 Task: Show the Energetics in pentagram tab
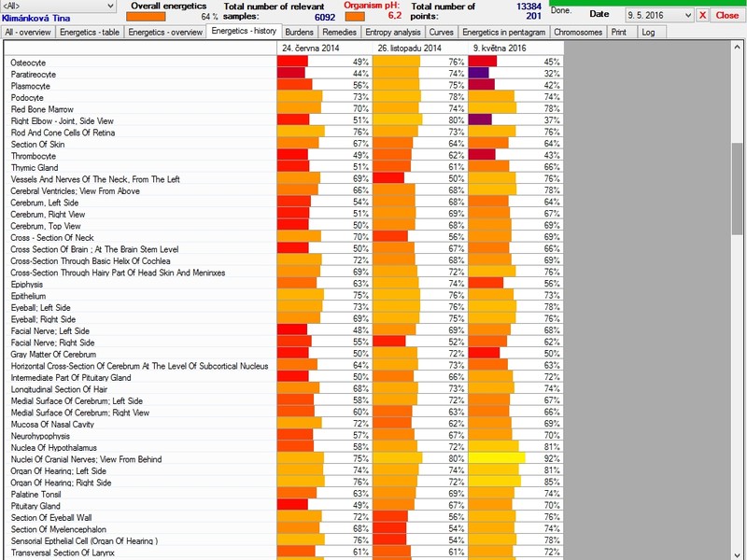point(503,32)
